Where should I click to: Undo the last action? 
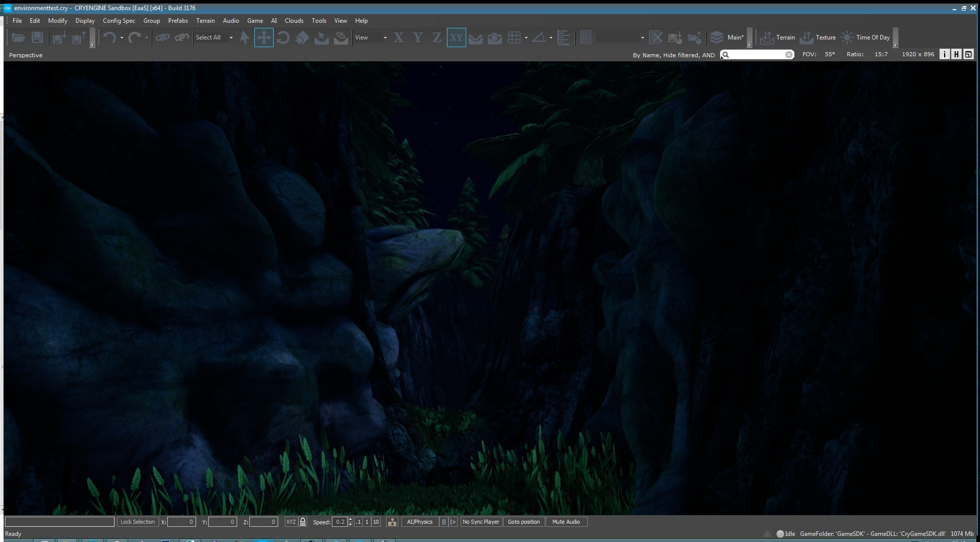point(109,37)
